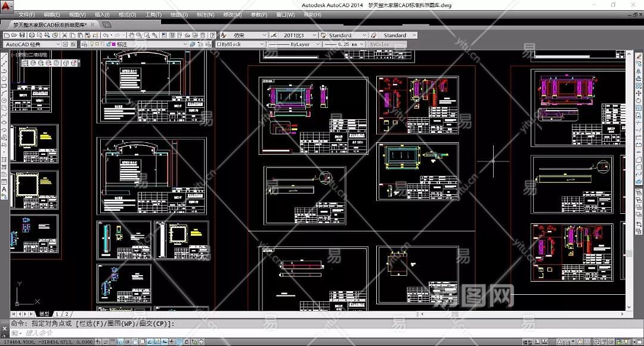Click the Copy icon in toolbar

click(x=72, y=35)
